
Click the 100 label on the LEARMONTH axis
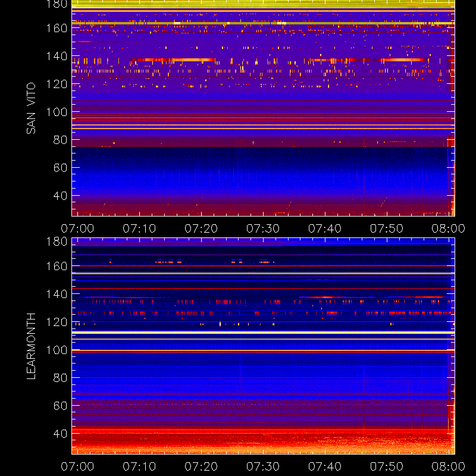pos(57,350)
